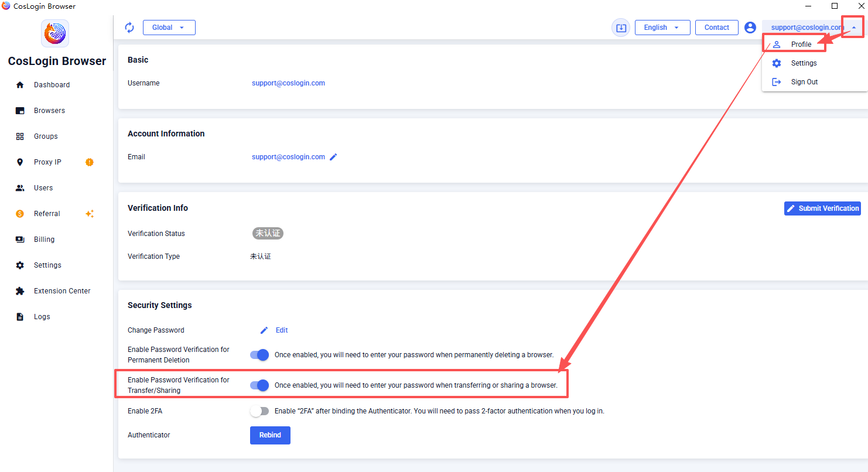Click the Proxy IP location pin icon
868x472 pixels.
coord(20,162)
